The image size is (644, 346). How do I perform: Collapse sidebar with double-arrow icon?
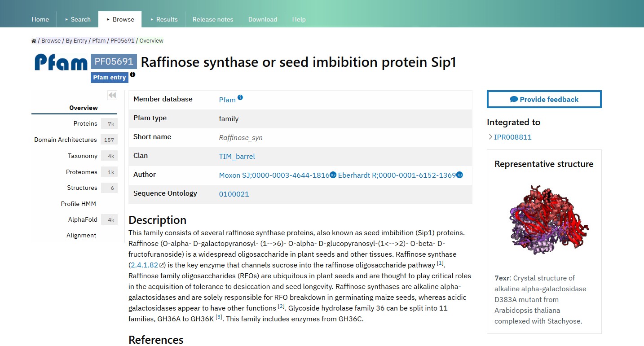[x=112, y=95]
